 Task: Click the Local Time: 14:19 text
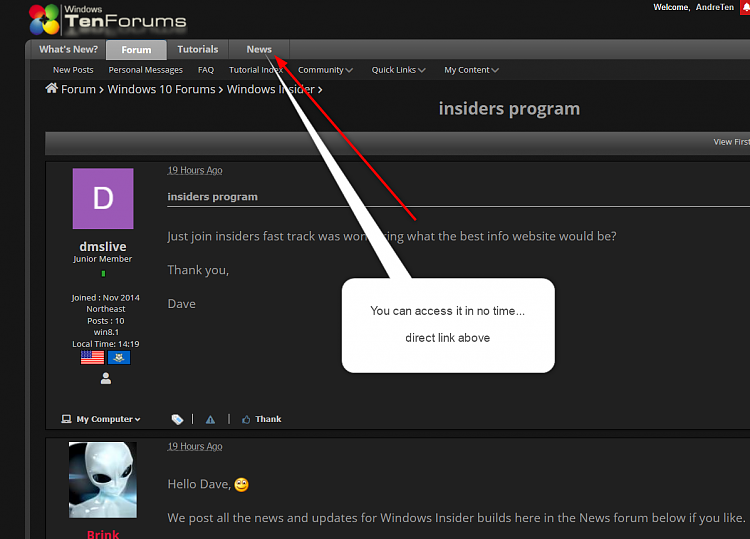(106, 344)
